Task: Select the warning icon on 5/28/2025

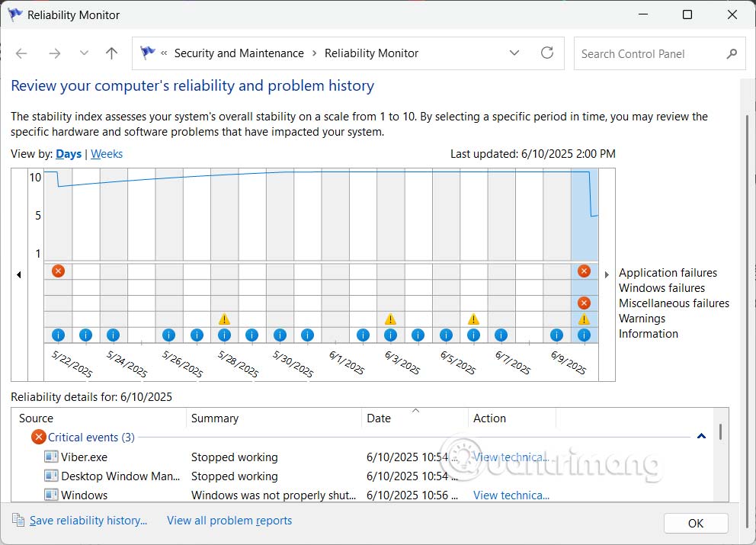Action: (x=224, y=319)
